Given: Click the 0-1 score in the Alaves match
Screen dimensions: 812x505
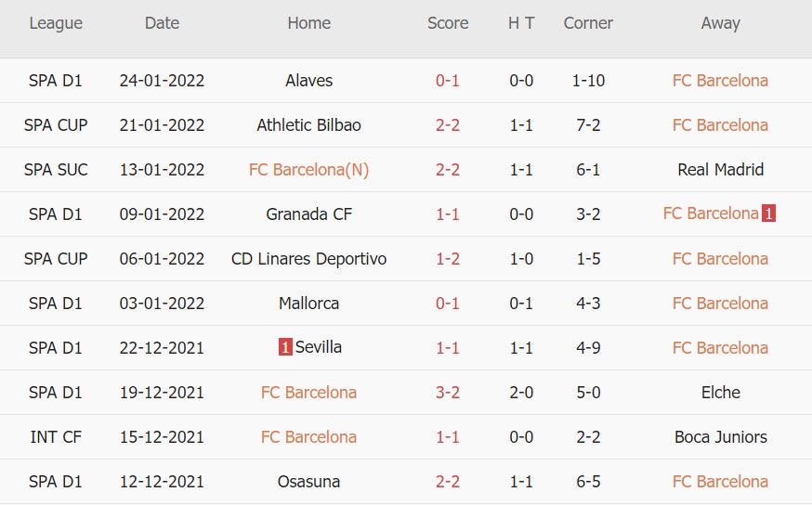Looking at the screenshot, I should 448,81.
